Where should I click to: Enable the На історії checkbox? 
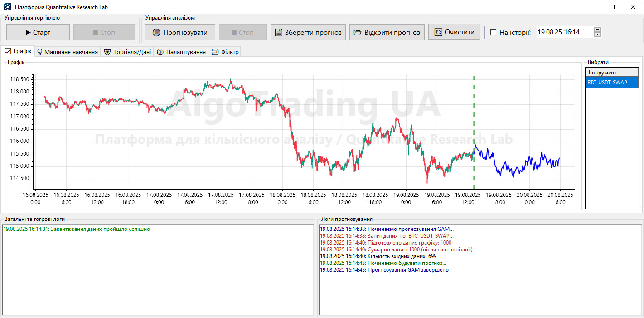[x=494, y=33]
